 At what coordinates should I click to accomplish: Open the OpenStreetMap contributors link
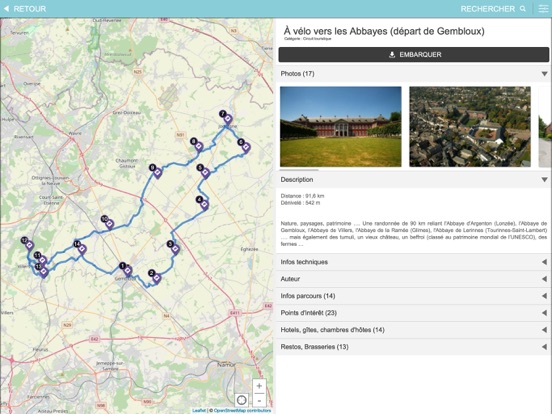[243, 410]
